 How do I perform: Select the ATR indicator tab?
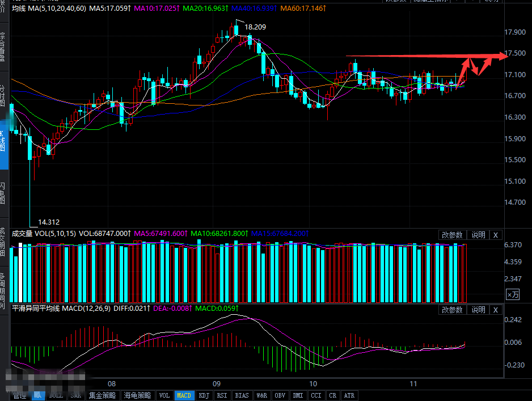(349, 395)
